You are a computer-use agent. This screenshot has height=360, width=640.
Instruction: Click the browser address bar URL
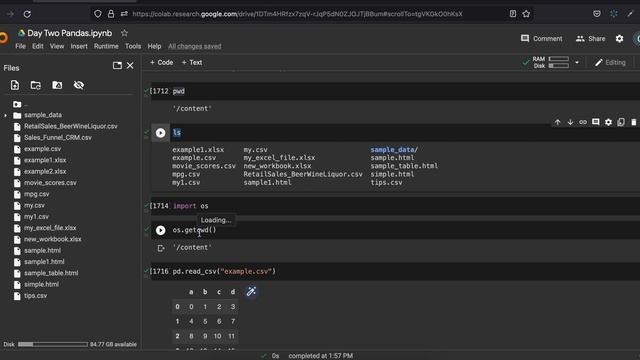298,14
